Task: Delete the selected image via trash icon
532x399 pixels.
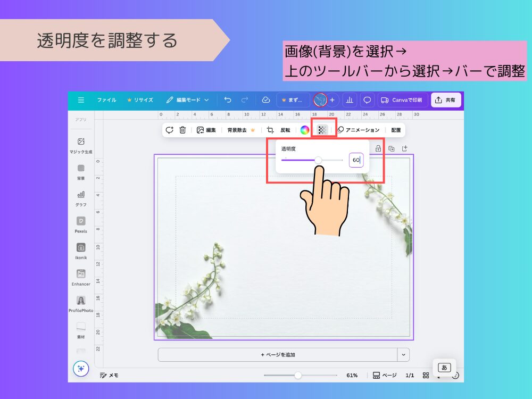Action: 184,129
